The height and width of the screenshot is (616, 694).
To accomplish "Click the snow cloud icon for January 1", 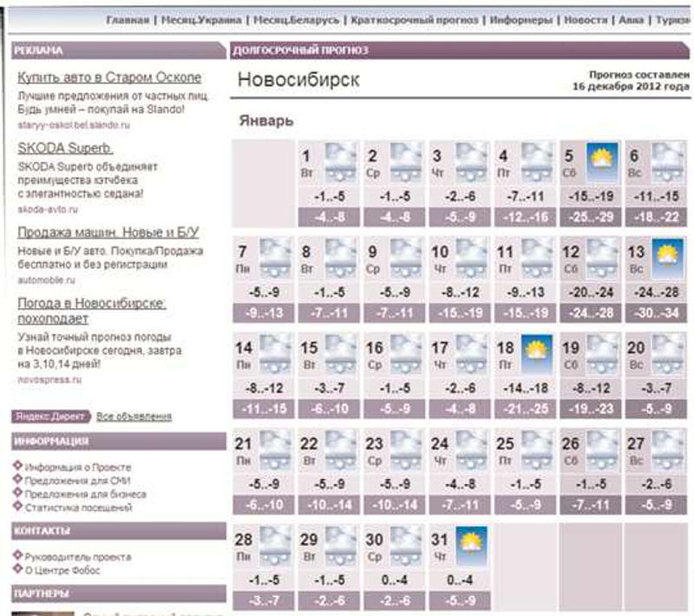I will coord(340,159).
